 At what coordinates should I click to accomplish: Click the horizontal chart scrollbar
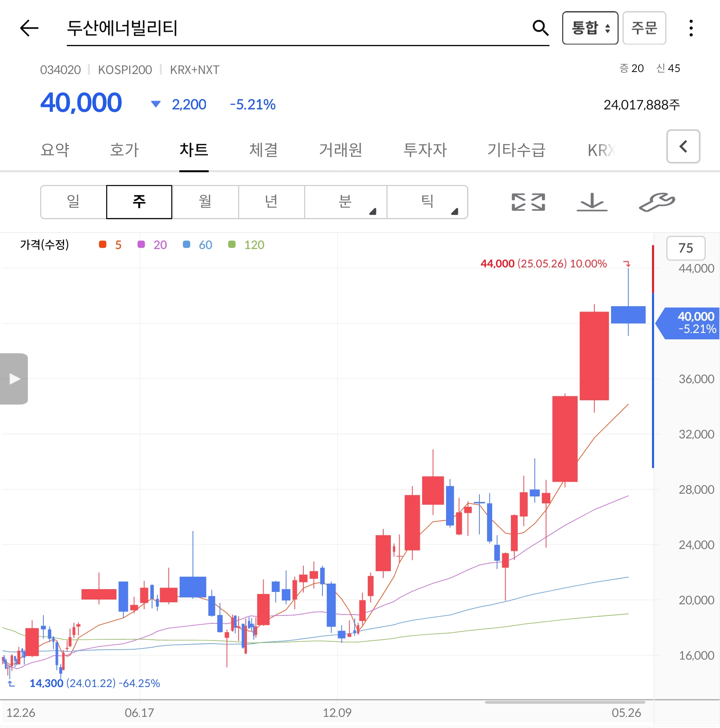[565, 702]
